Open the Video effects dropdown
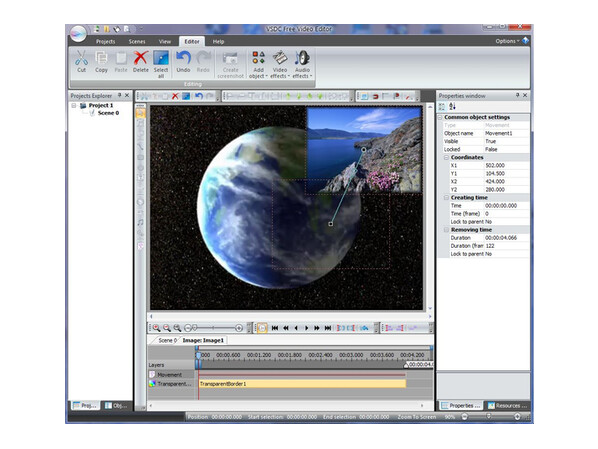Image resolution: width=598 pixels, height=449 pixels. (x=280, y=64)
